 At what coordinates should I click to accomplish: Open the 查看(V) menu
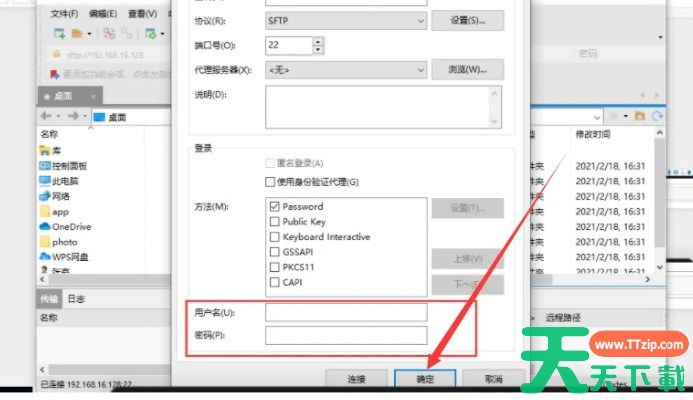[142, 14]
